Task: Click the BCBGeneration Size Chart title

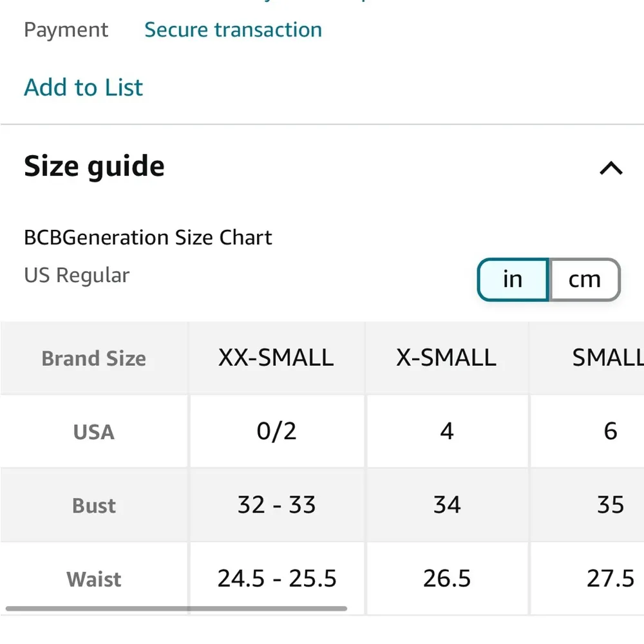Action: [147, 237]
